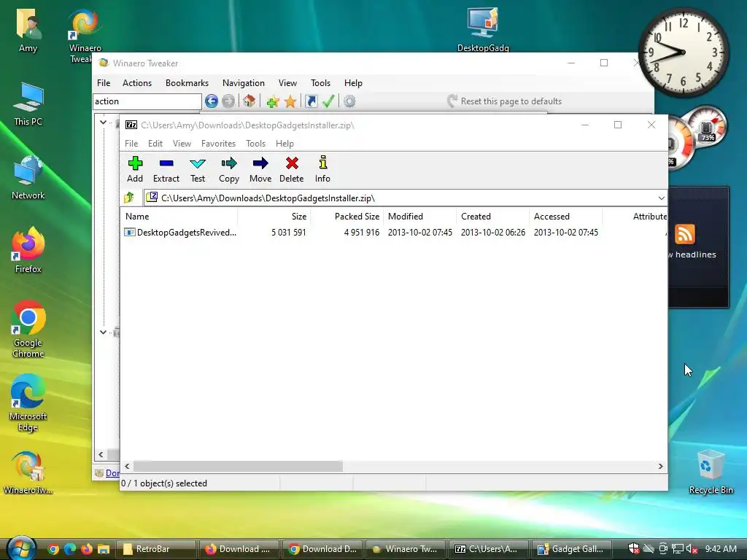Launch File Explorer from quick launch bar
Image resolution: width=747 pixels, height=560 pixels.
pyautogui.click(x=104, y=549)
